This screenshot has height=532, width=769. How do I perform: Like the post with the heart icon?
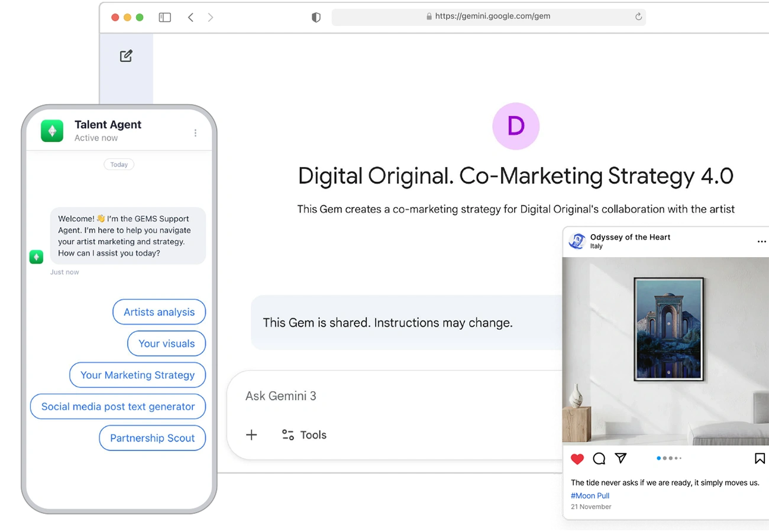tap(577, 459)
